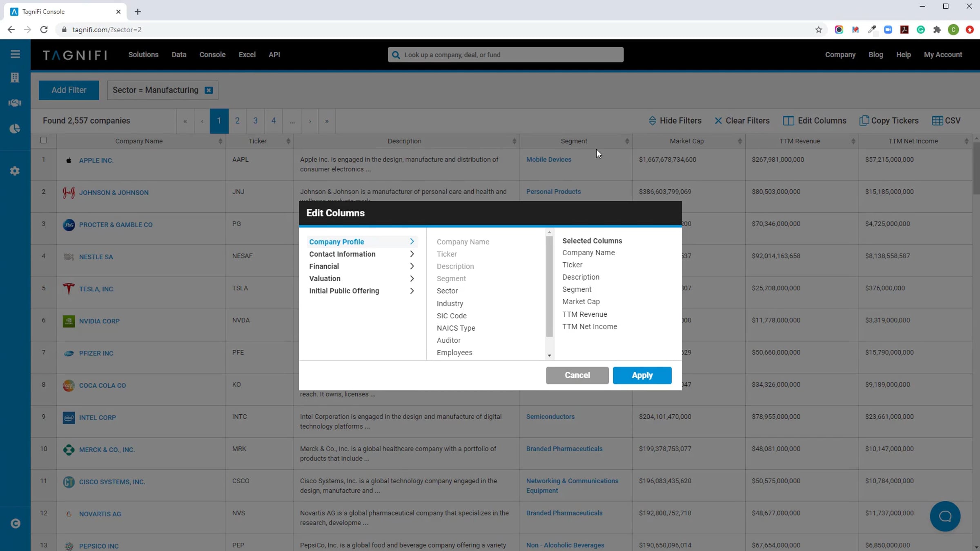Open the Data menu
The image size is (980, 551).
tap(179, 55)
